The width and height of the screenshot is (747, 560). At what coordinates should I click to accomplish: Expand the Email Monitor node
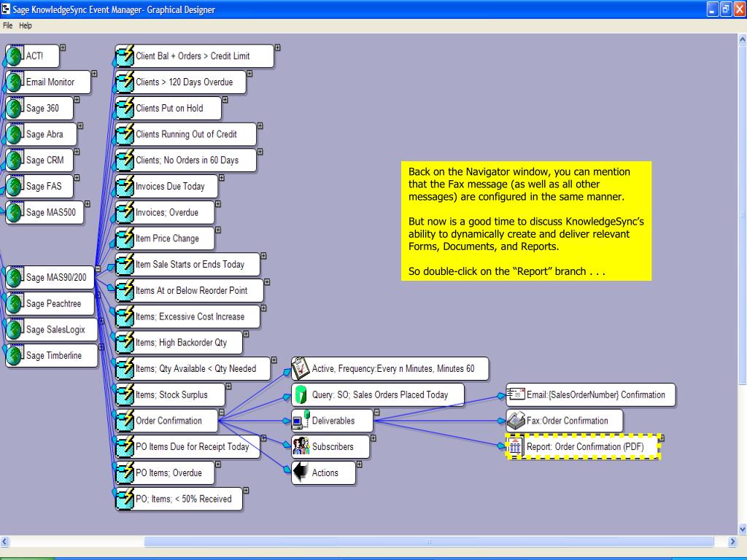point(94,74)
